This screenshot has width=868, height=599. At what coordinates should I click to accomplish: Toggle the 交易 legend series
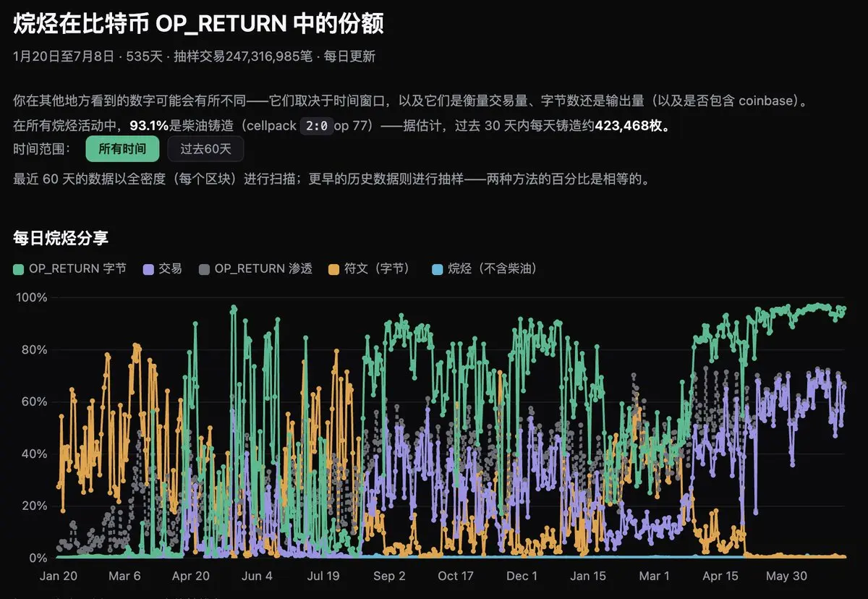(163, 268)
